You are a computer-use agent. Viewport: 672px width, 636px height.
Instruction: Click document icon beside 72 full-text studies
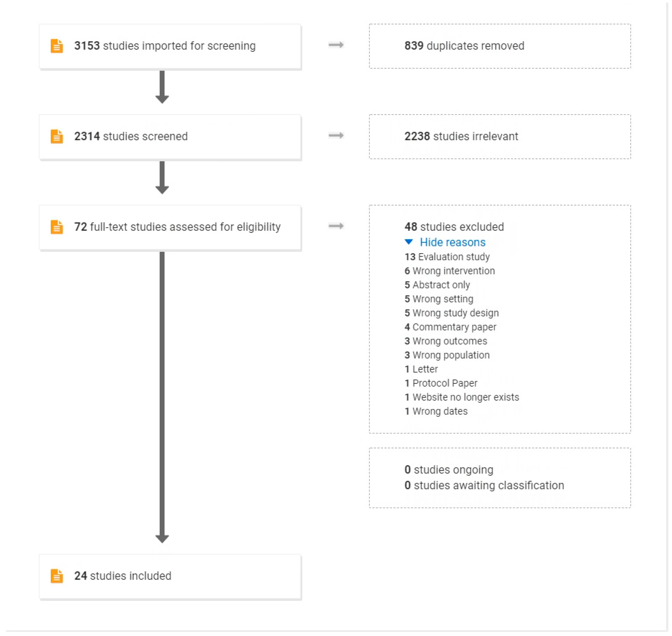57,227
